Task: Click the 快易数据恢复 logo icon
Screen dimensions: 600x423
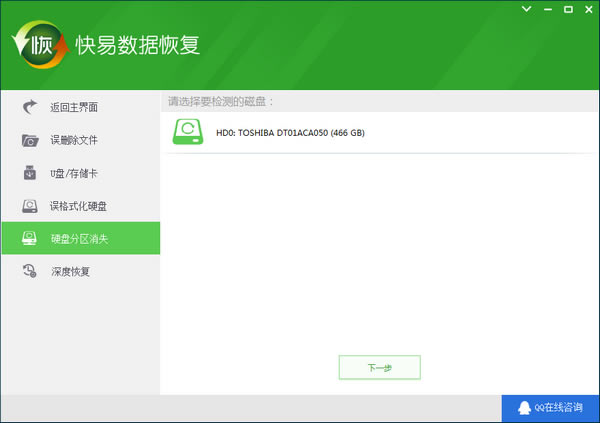Action: click(41, 45)
